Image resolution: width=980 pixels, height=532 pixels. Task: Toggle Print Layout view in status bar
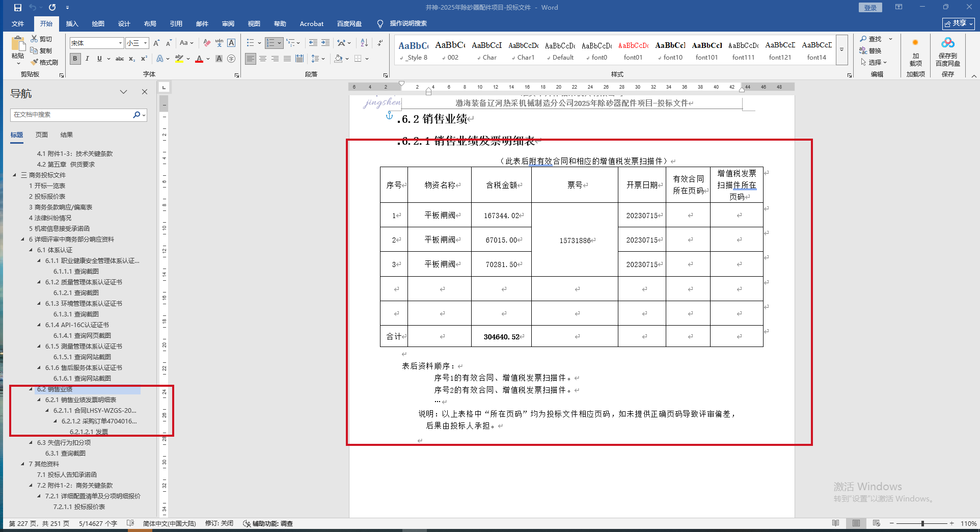pyautogui.click(x=856, y=523)
